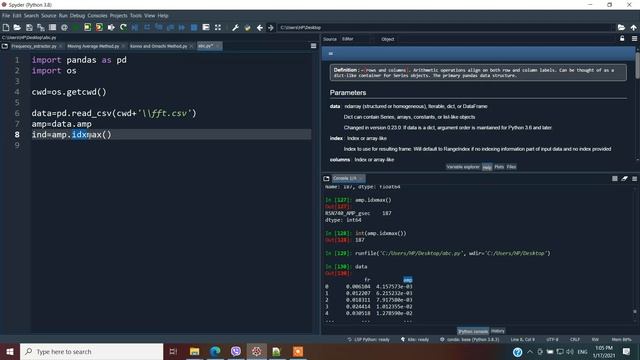Run current cell from the toolbar
The height and width of the screenshot is (360, 640).
coord(88,27)
